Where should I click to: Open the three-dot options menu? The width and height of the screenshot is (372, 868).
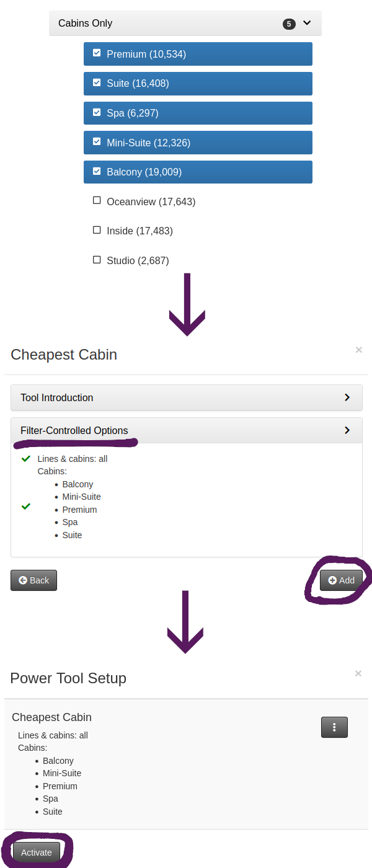coord(334,727)
